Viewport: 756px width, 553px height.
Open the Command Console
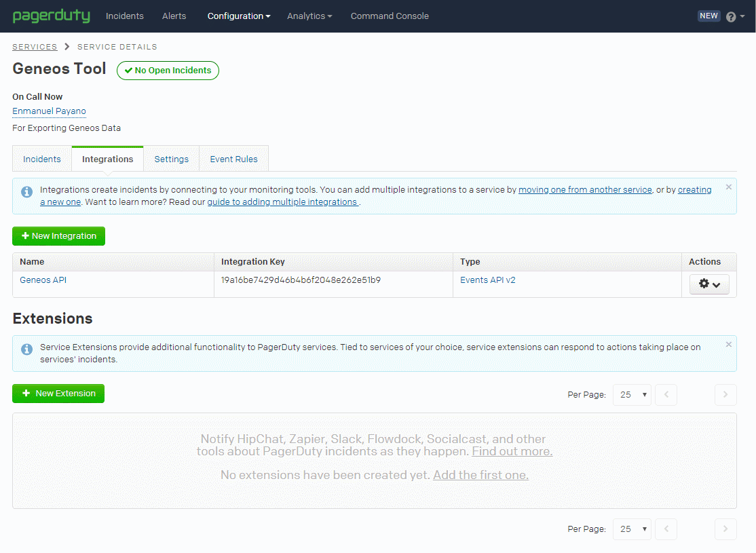390,16
